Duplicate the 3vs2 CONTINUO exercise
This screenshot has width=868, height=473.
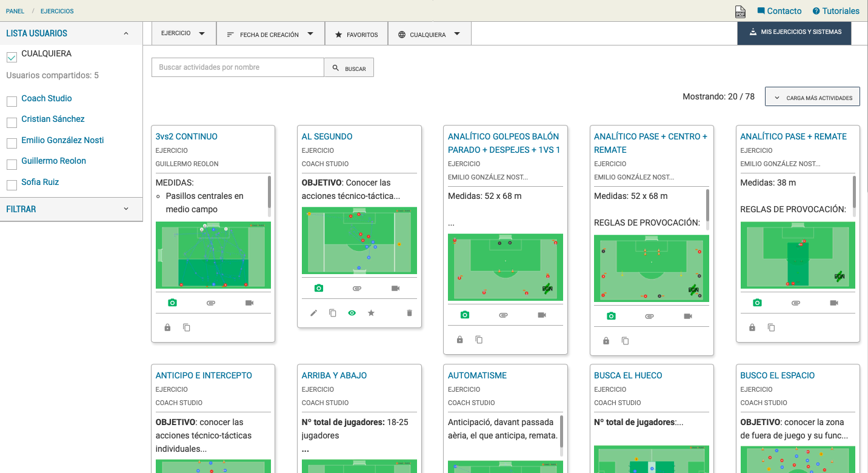pos(187,327)
